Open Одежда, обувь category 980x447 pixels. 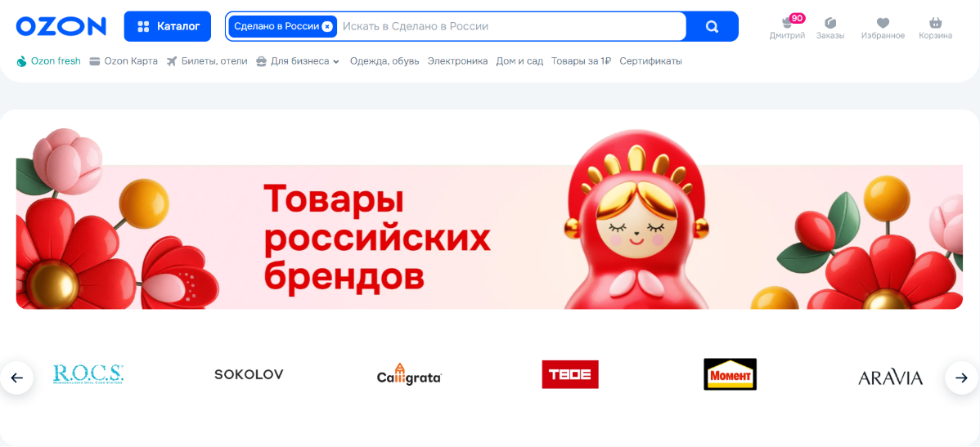(x=384, y=61)
